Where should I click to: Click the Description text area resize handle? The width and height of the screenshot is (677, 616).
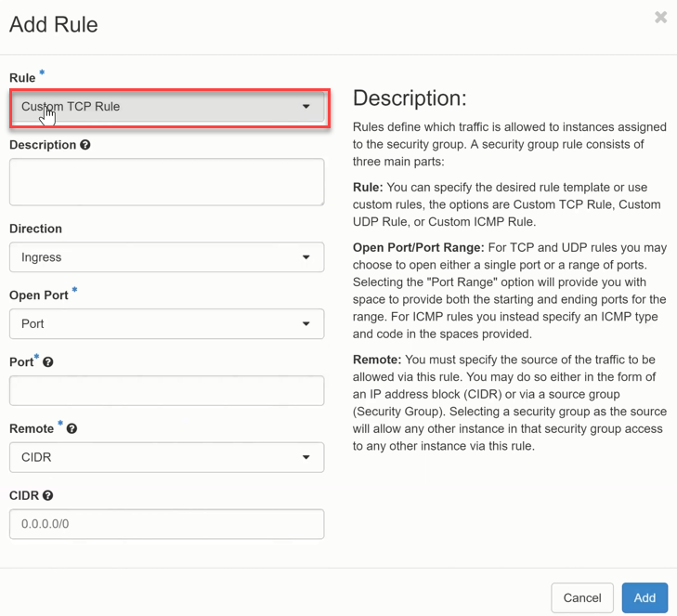[x=320, y=202]
